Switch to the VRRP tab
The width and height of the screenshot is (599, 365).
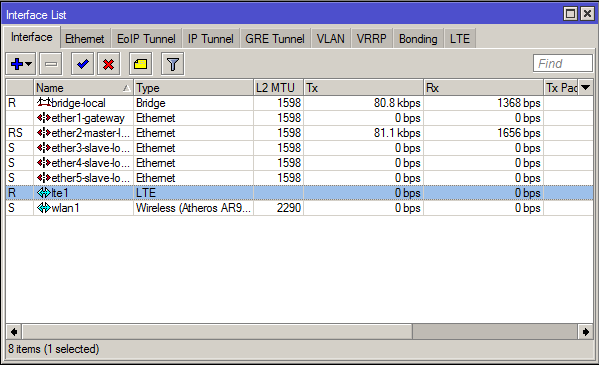(371, 39)
